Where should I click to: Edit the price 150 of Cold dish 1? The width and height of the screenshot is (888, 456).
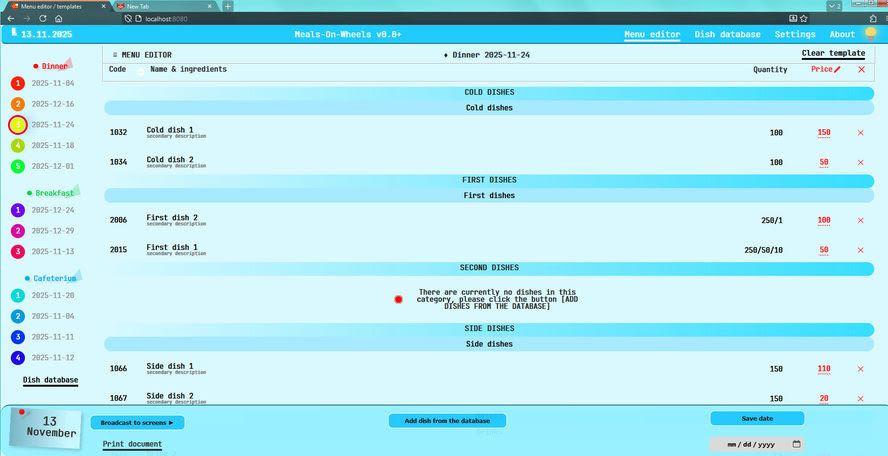[824, 133]
